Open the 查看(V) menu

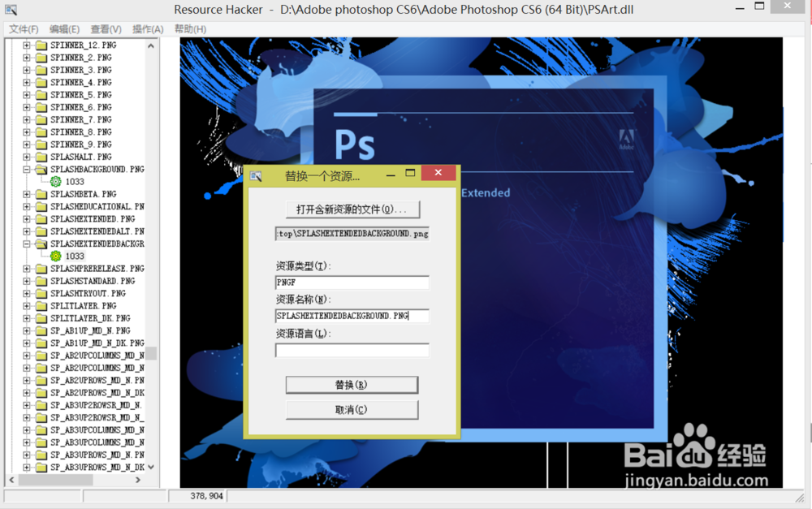106,29
